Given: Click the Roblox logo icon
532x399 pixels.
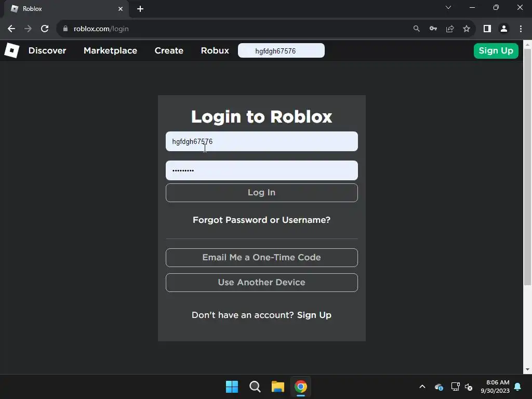Looking at the screenshot, I should click(x=12, y=50).
